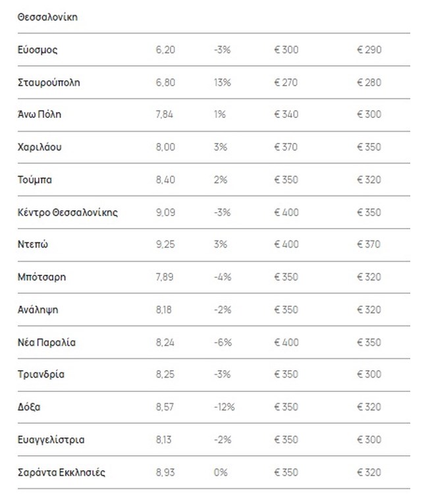
Task: Click the Σαράντα Εκκλησιές row label
Action: tap(61, 472)
